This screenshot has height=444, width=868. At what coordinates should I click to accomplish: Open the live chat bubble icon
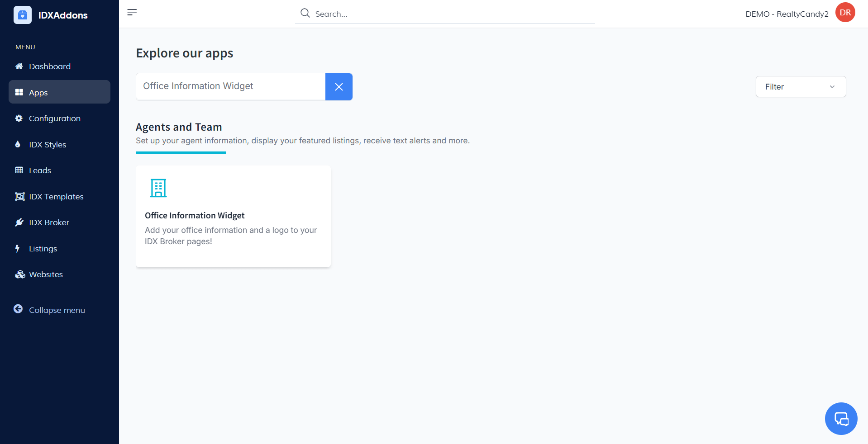click(x=841, y=419)
